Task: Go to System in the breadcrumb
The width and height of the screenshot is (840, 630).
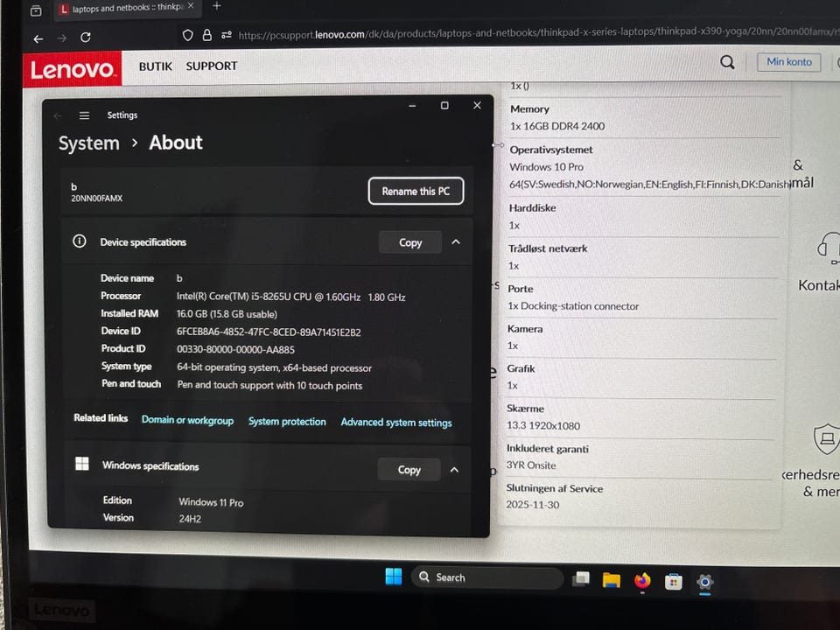Action: 89,143
